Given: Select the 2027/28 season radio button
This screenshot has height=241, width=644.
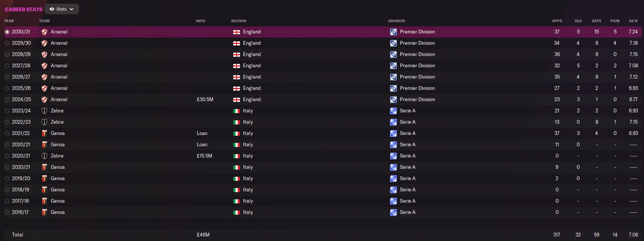Looking at the screenshot, I should click(7, 66).
